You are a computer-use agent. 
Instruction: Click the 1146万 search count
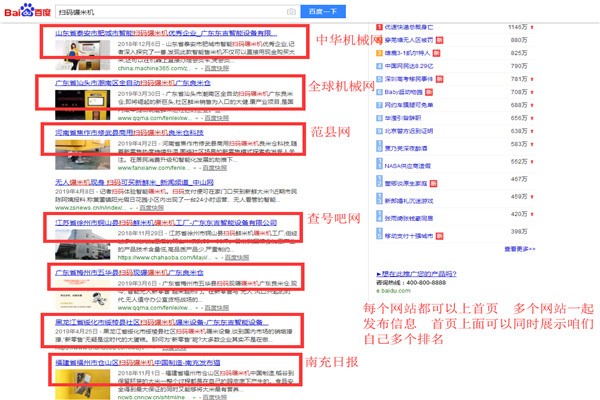pyautogui.click(x=518, y=27)
